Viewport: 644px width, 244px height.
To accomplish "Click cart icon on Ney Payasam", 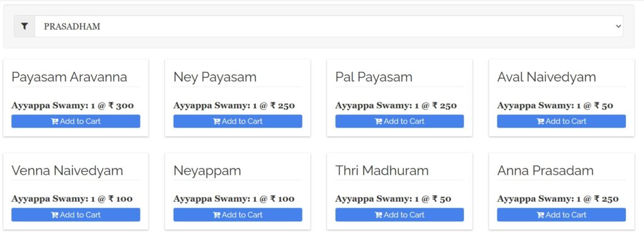I will point(216,121).
